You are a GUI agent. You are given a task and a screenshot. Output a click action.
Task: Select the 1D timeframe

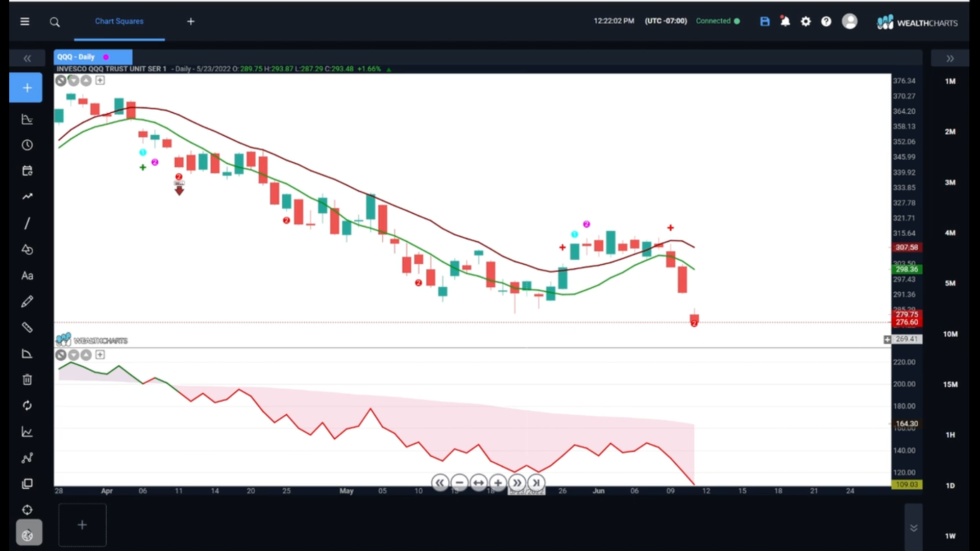click(x=950, y=486)
